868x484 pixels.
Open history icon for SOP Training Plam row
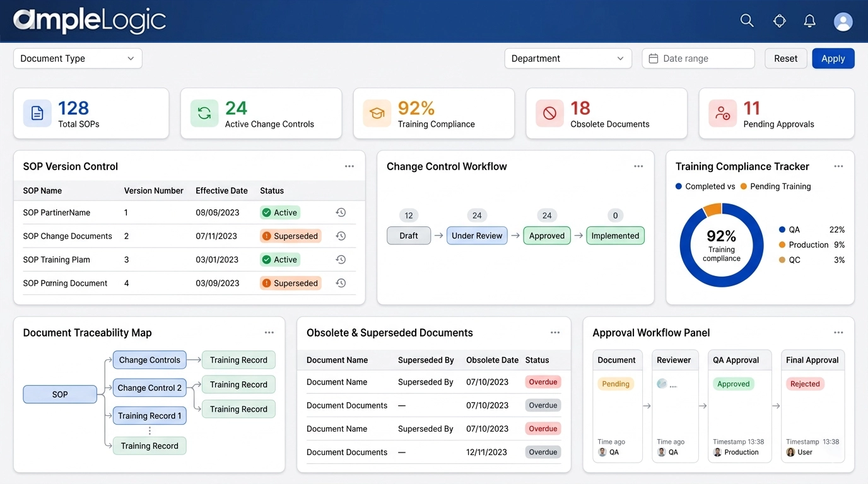(x=341, y=260)
